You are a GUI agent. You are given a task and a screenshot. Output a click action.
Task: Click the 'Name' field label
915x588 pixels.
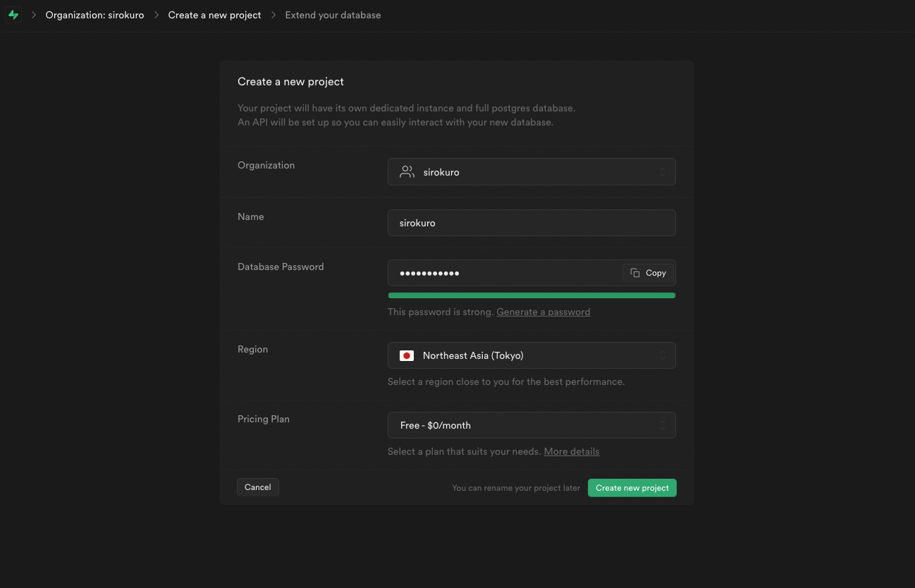pos(251,216)
